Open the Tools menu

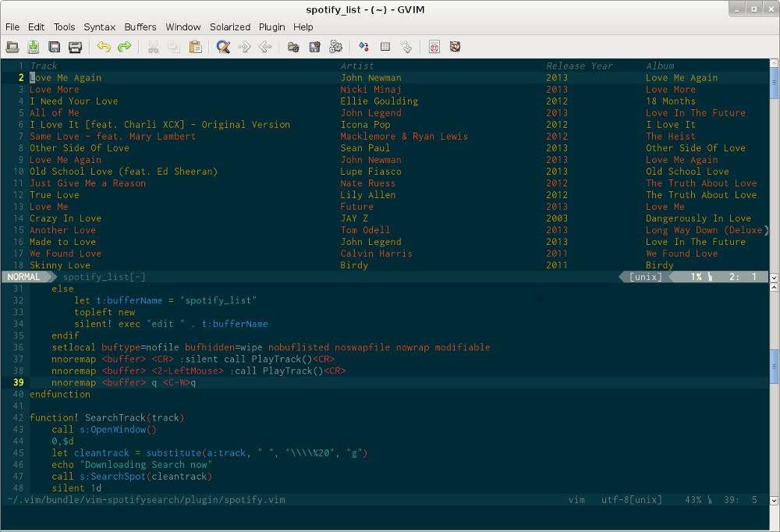(64, 27)
